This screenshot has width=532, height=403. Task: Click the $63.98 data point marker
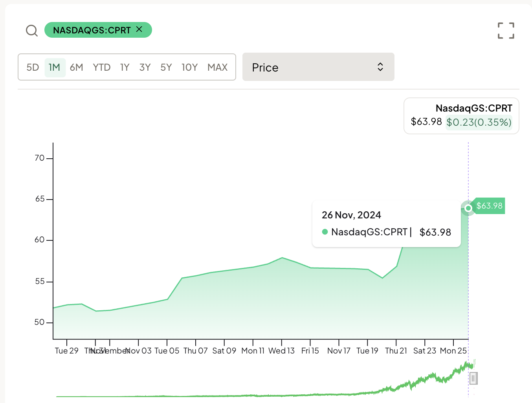click(468, 208)
